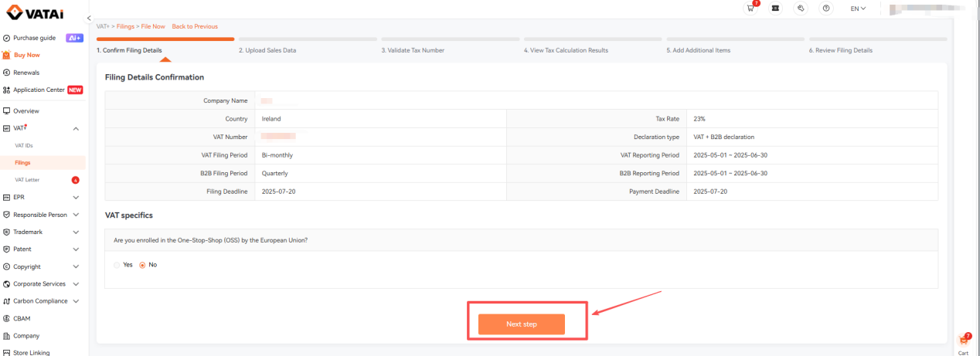Click the NEW badge beside Application Center
This screenshot has height=356, width=980.
pyautogui.click(x=75, y=90)
